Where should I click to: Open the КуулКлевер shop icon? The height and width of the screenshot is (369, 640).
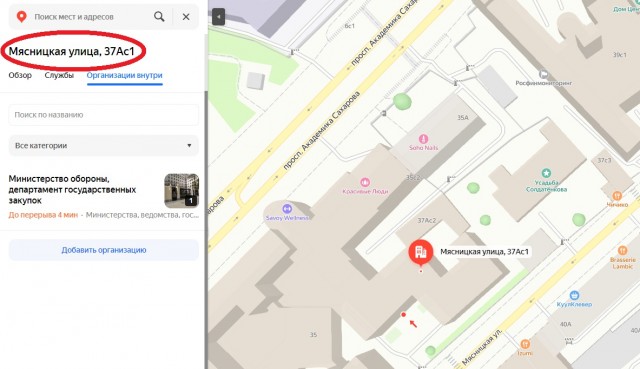[x=574, y=295]
